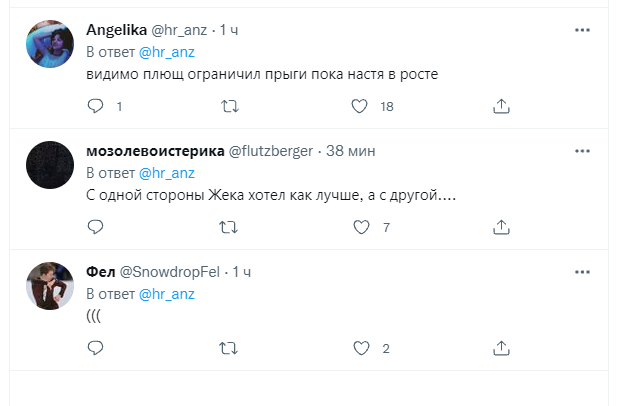The image size is (617, 406).
Task: Retweet the tweet by @flutzberger
Action: [229, 228]
